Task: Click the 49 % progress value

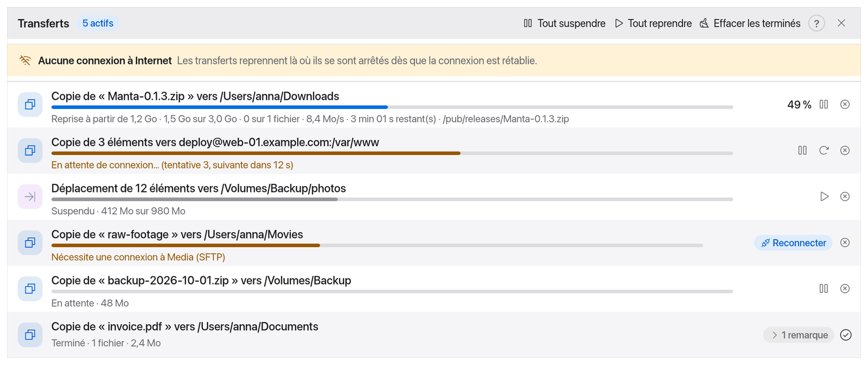Action: pyautogui.click(x=799, y=105)
